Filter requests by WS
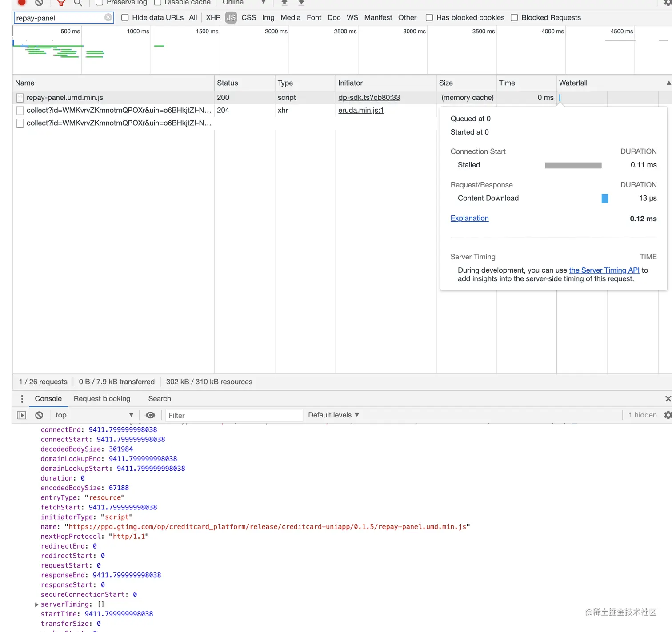 coord(352,18)
